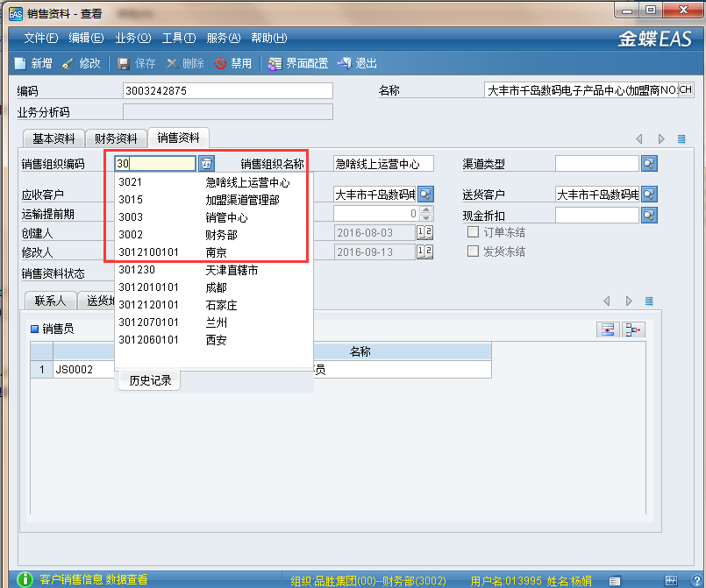Screen dimensions: 706x588
Task: Open calendar picker for 2016-08-03 date
Action: (x=425, y=232)
